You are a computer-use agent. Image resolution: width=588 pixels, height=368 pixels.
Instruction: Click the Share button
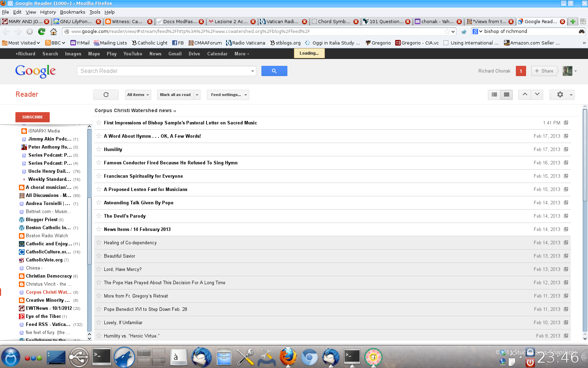(544, 71)
